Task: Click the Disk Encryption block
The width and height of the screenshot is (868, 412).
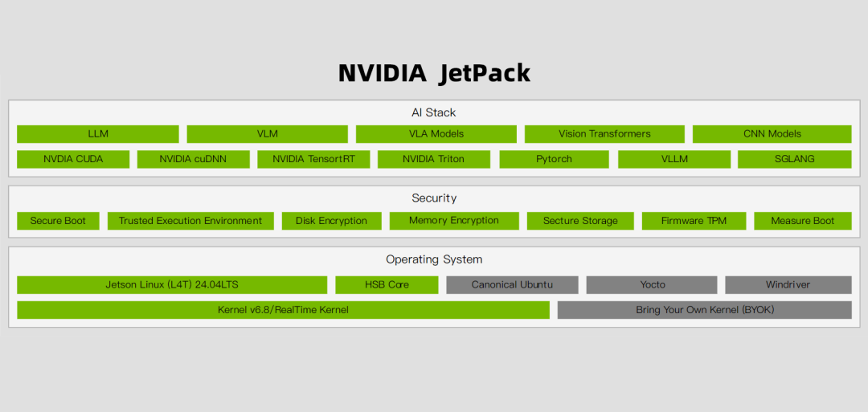Action: coord(331,221)
